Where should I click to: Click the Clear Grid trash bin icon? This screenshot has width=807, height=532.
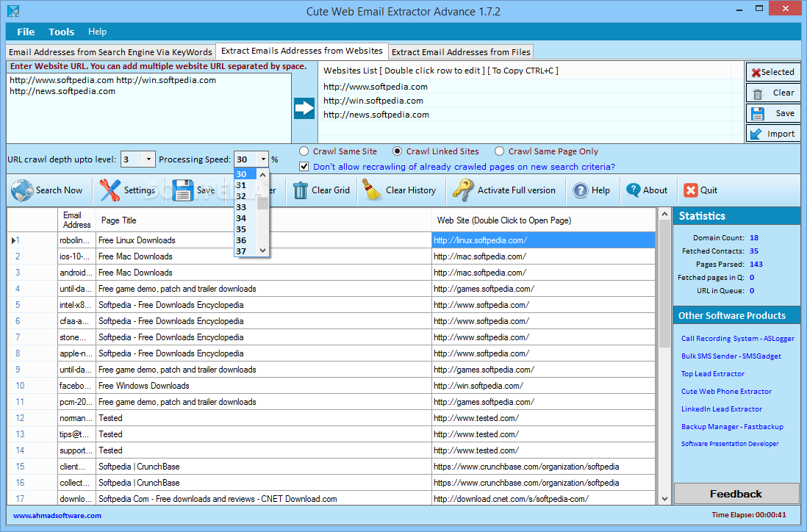tap(301, 190)
